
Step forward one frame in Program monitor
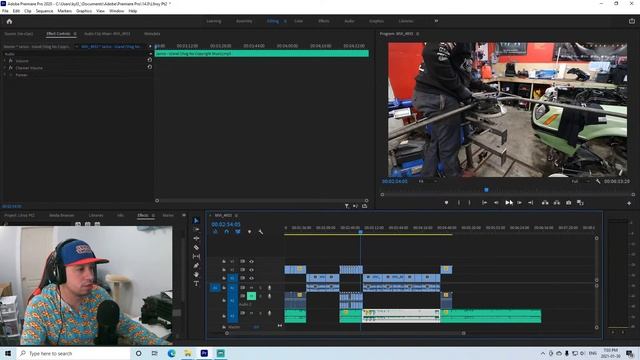point(520,202)
